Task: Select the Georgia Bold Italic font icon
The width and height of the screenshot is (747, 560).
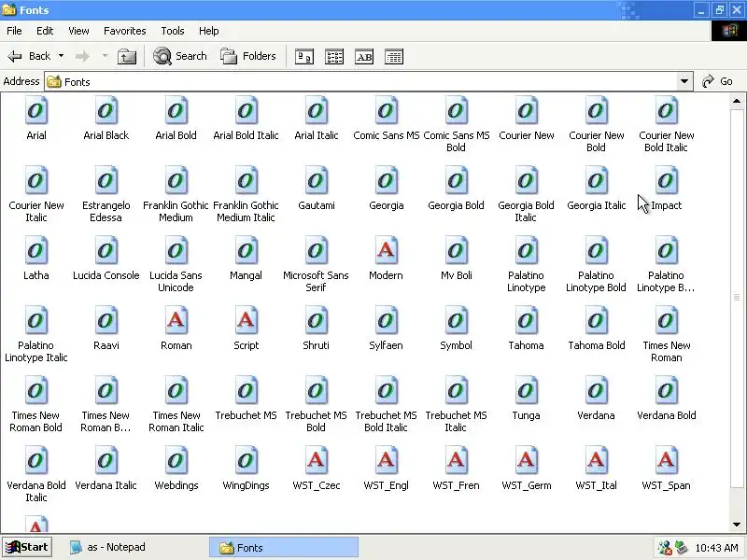Action: pos(527,180)
